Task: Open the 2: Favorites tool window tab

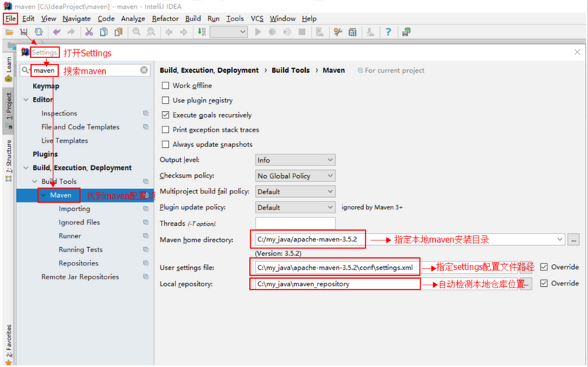Action: [8, 344]
